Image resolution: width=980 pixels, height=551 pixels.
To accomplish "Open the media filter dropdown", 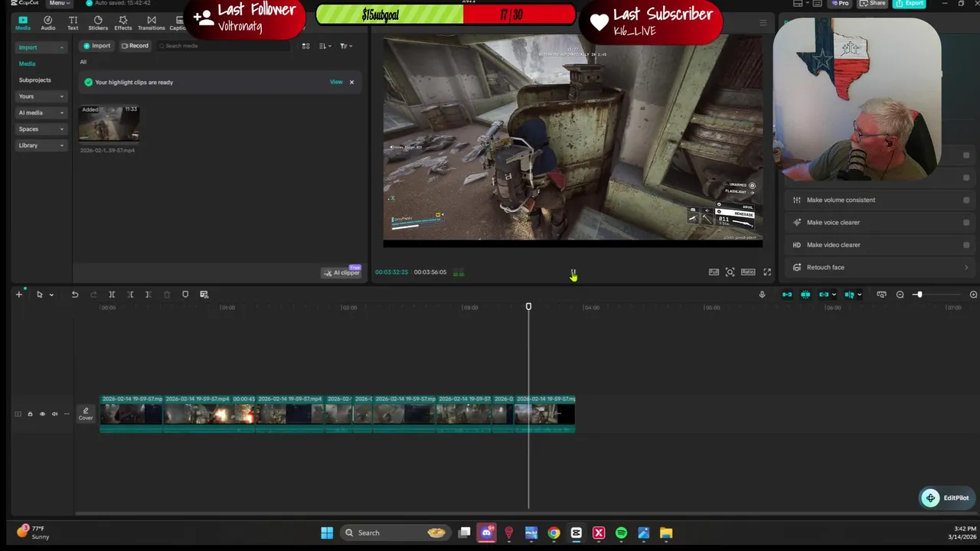I will pos(345,46).
